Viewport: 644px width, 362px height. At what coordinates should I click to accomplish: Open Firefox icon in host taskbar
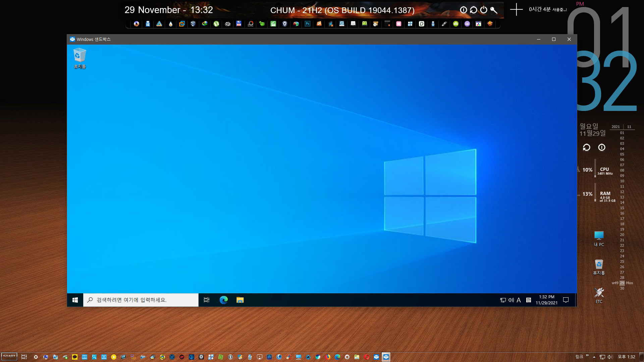pos(328,357)
